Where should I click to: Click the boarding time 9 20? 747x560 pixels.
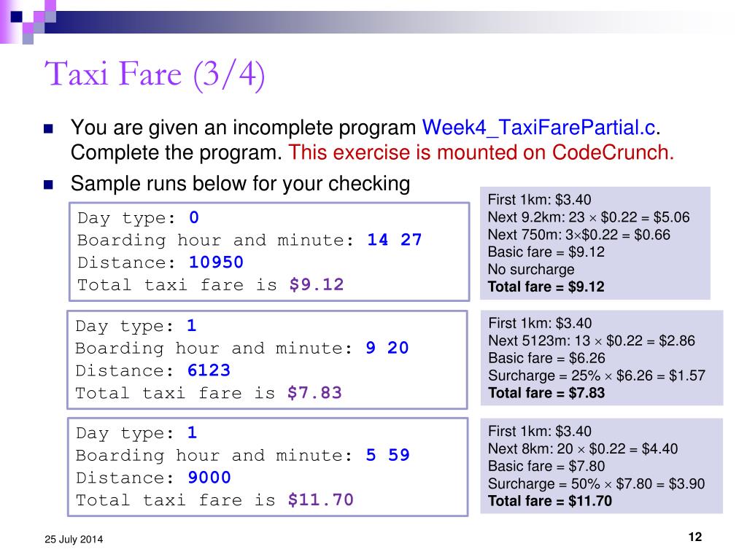click(387, 348)
